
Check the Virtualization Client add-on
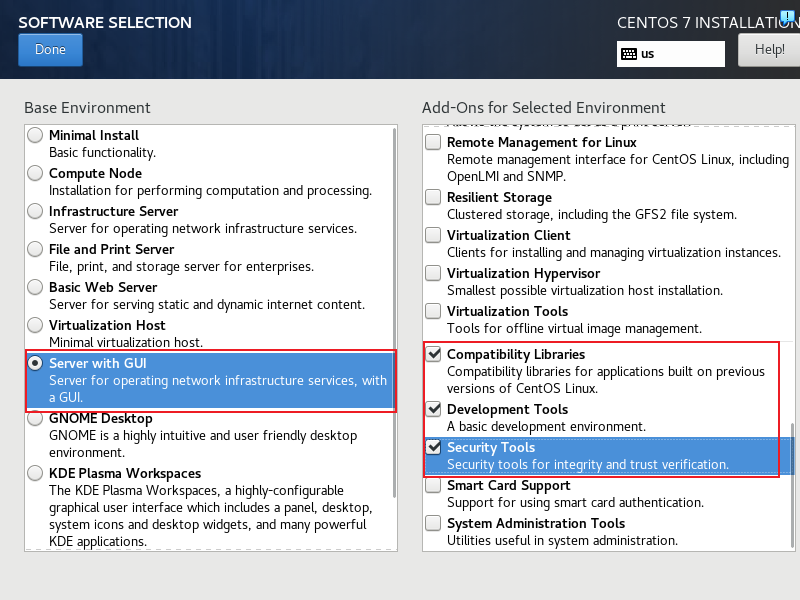[433, 235]
